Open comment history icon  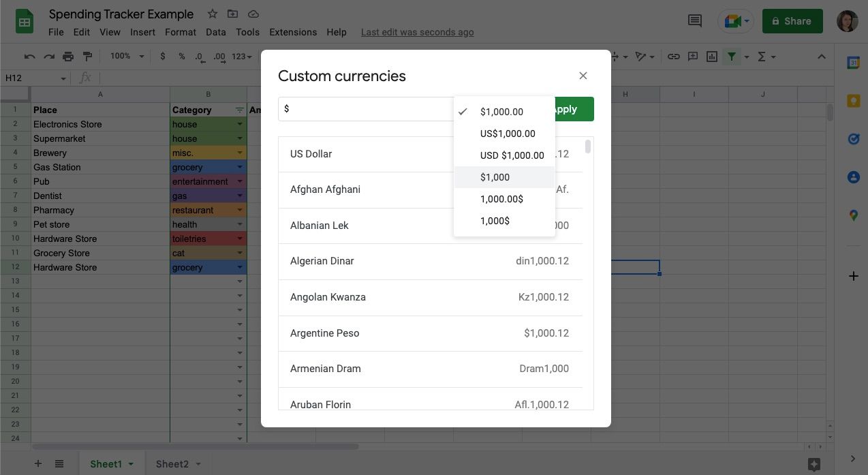tap(694, 21)
